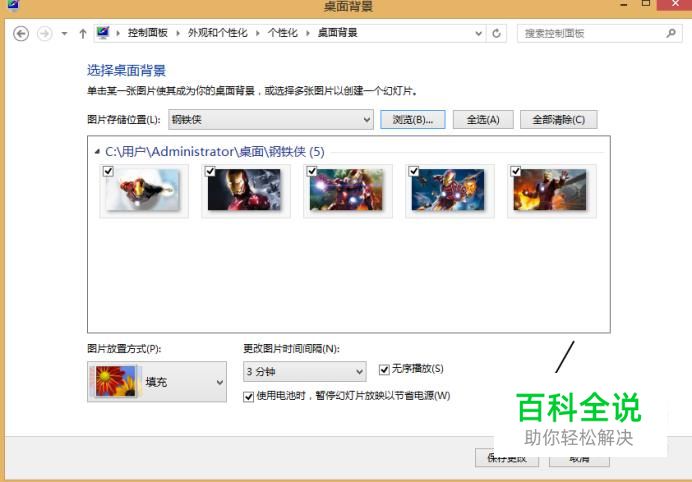Go back with the back arrow
Viewport: 692px width, 482px height.
pos(21,34)
